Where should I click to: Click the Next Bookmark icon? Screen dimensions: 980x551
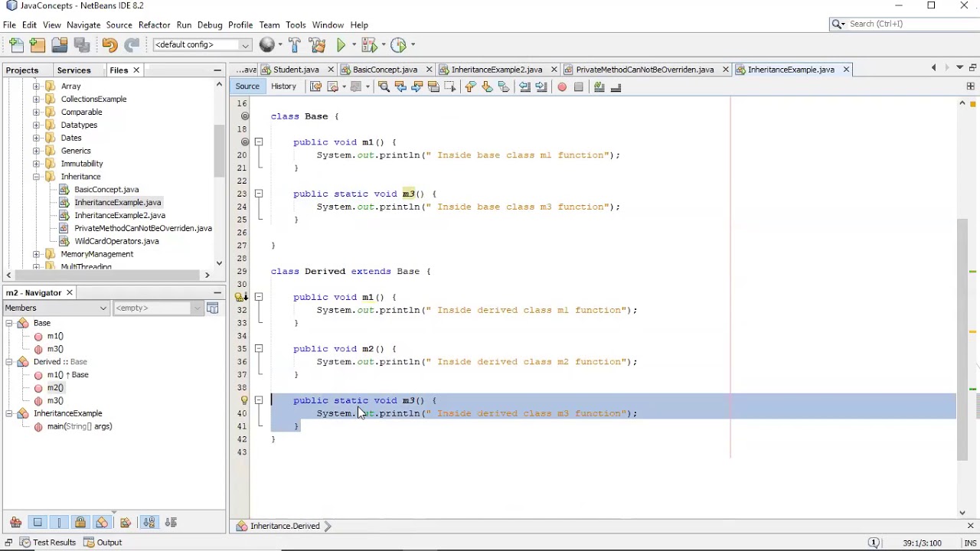point(487,87)
